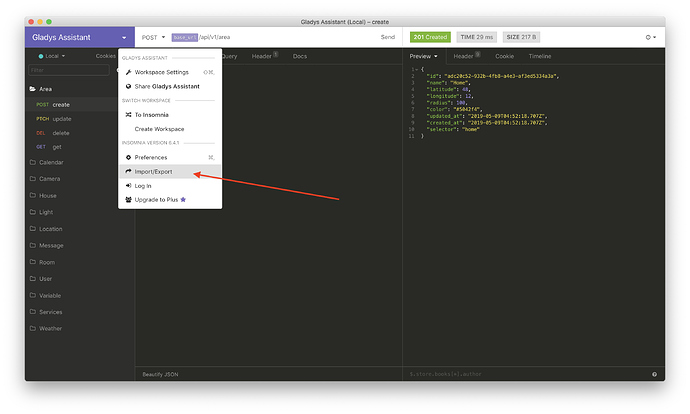This screenshot has height=414, width=690.
Task: Click the gear icon beside Preferences
Action: [128, 158]
